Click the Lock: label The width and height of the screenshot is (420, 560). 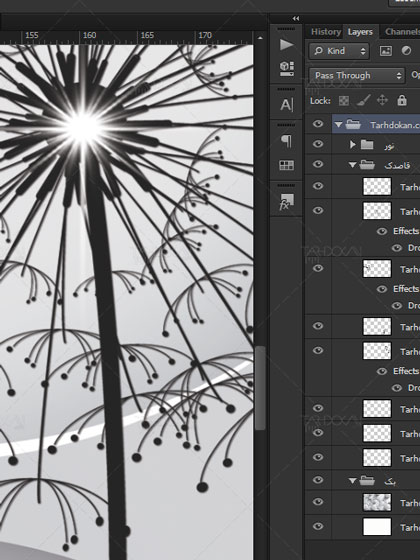320,101
